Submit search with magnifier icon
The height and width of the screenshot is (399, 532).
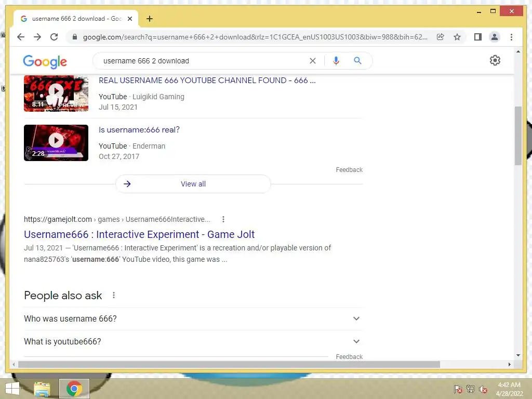[x=357, y=61]
